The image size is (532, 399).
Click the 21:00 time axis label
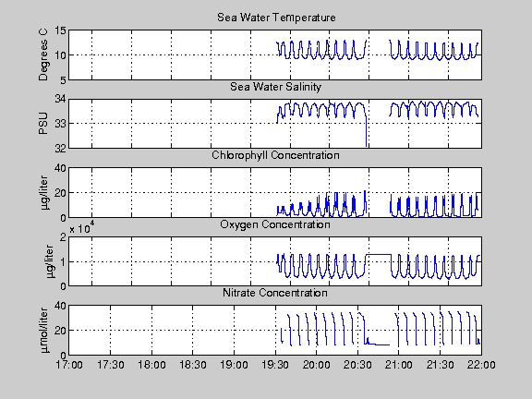click(x=399, y=365)
